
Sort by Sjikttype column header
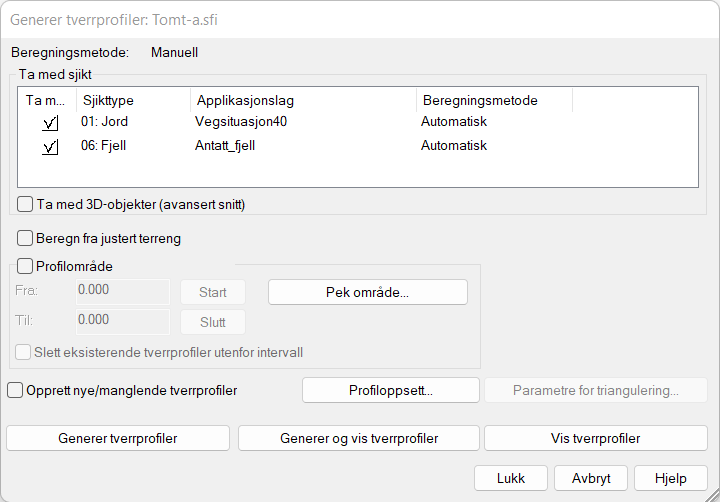[132, 101]
